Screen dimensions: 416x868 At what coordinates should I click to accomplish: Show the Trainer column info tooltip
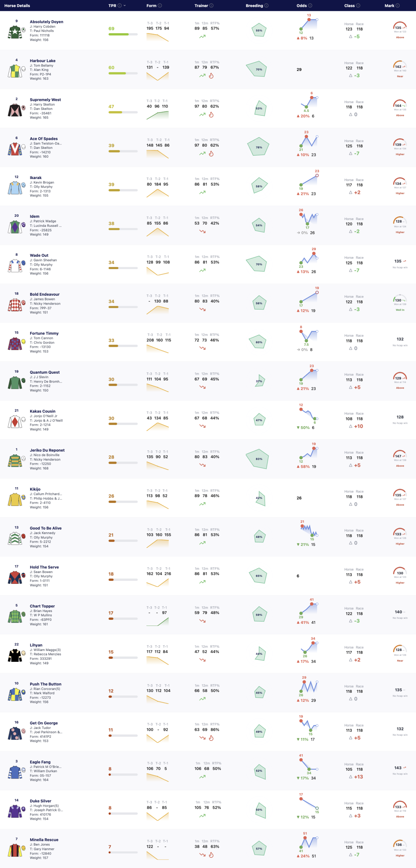pos(211,5)
